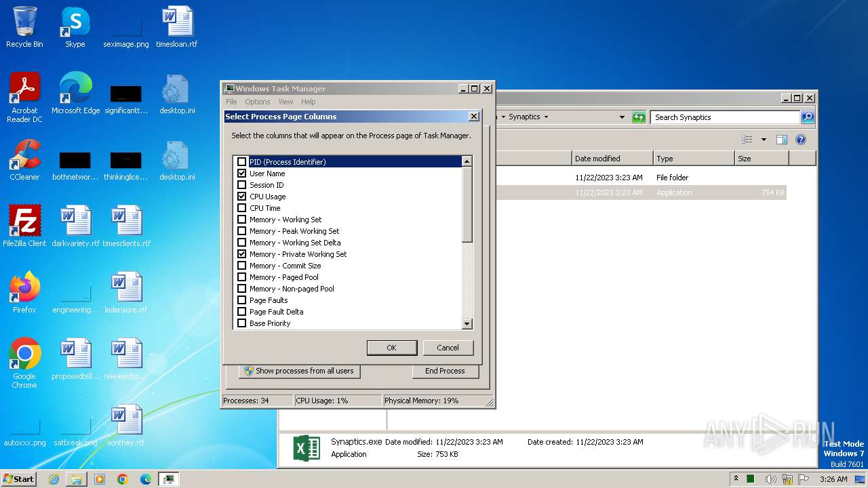The image size is (868, 488).
Task: Show hidden tray icons arrow
Action: coord(736,479)
